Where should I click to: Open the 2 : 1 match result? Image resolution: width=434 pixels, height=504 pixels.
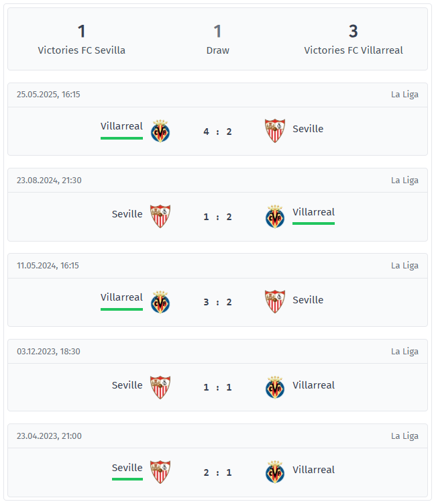pos(217,472)
